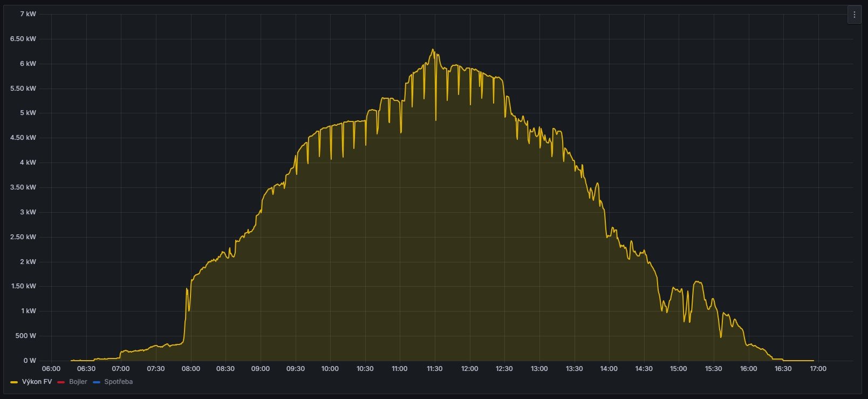This screenshot has width=868, height=399.
Task: Click the 16:30 time axis label
Action: (783, 369)
